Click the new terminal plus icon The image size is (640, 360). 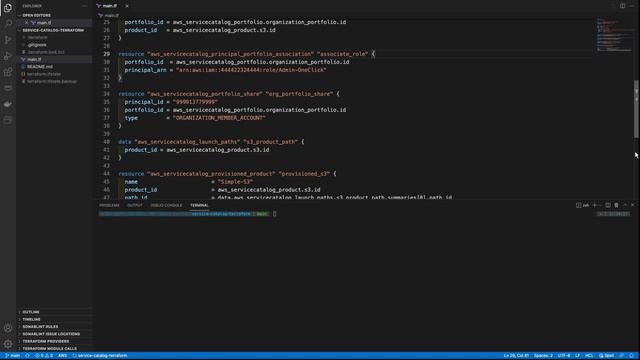click(x=594, y=205)
